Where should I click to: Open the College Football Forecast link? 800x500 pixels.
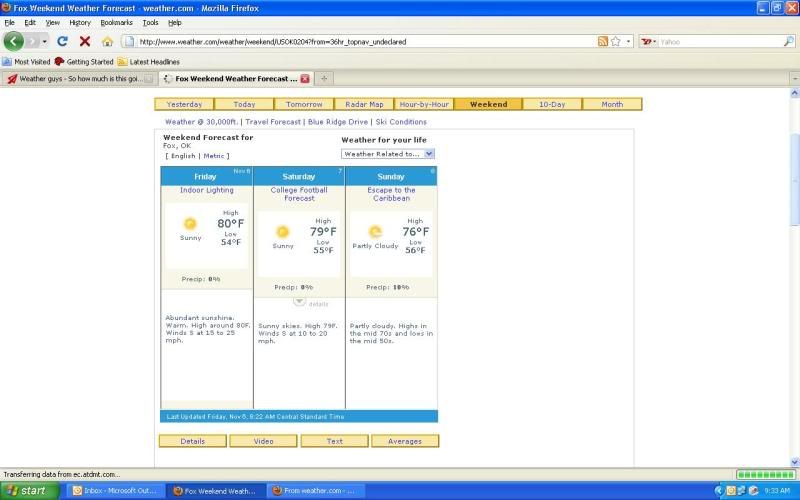[x=299, y=194]
